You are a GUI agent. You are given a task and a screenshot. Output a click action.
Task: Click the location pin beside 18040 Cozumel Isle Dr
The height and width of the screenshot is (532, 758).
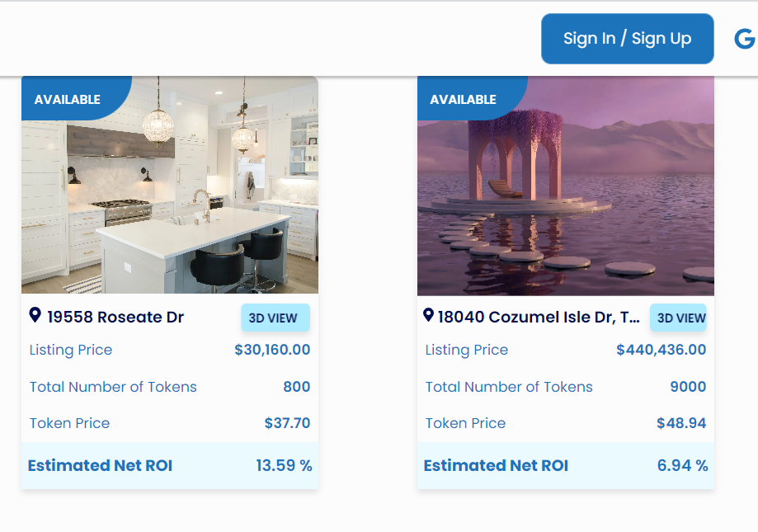click(428, 315)
